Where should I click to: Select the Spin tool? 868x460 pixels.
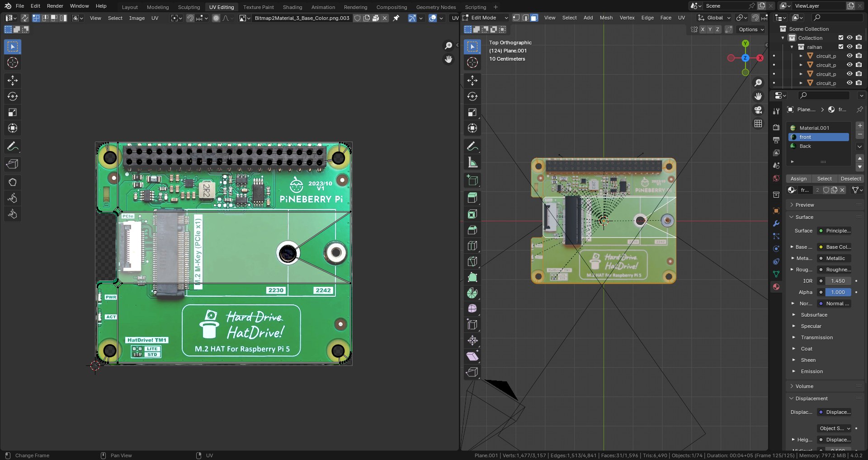coord(472,293)
